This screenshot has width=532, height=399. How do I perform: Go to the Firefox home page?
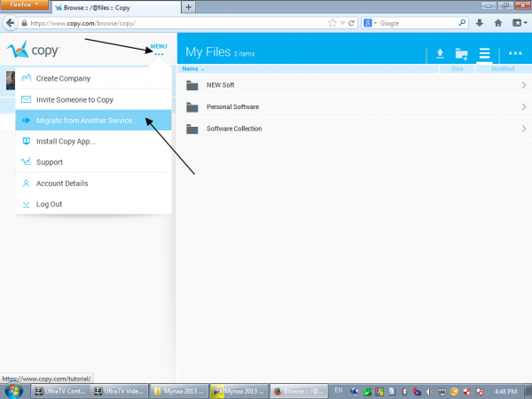pyautogui.click(x=498, y=23)
